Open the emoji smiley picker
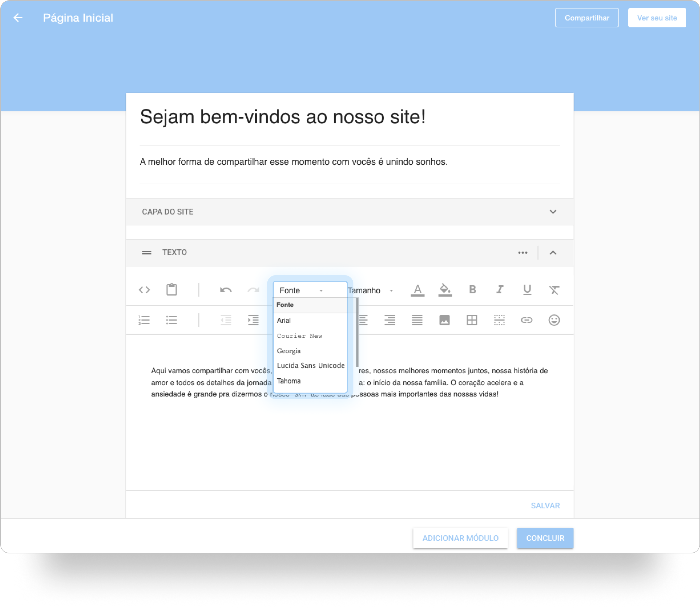Screen dimensions: 700x608 point(554,320)
